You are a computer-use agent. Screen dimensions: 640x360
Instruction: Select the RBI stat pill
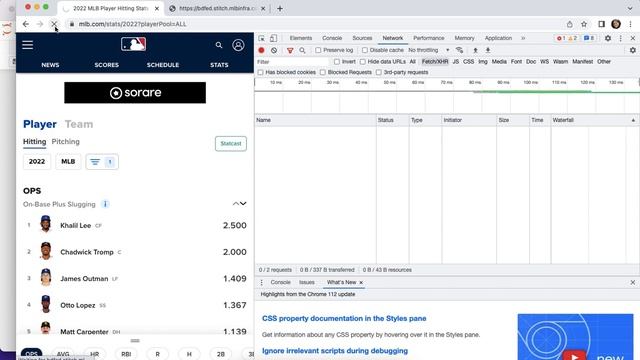126,354
